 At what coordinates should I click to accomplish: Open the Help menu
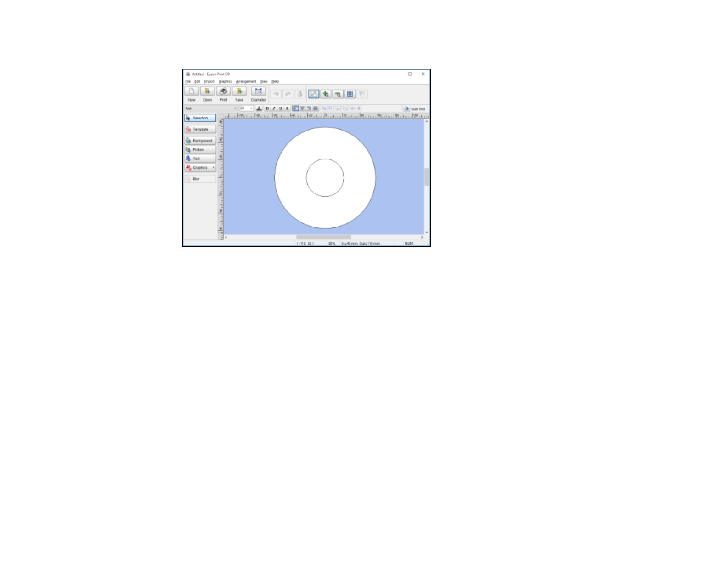tap(275, 81)
